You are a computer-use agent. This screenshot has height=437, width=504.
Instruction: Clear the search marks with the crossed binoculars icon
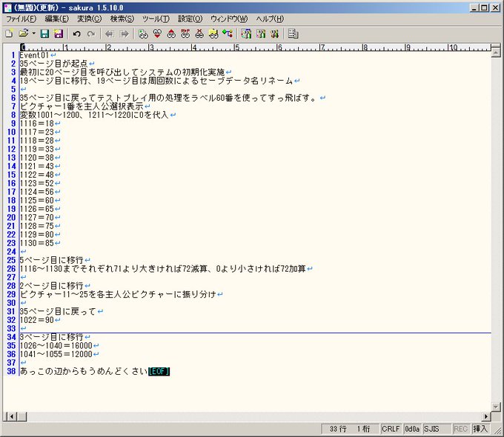tap(199, 33)
